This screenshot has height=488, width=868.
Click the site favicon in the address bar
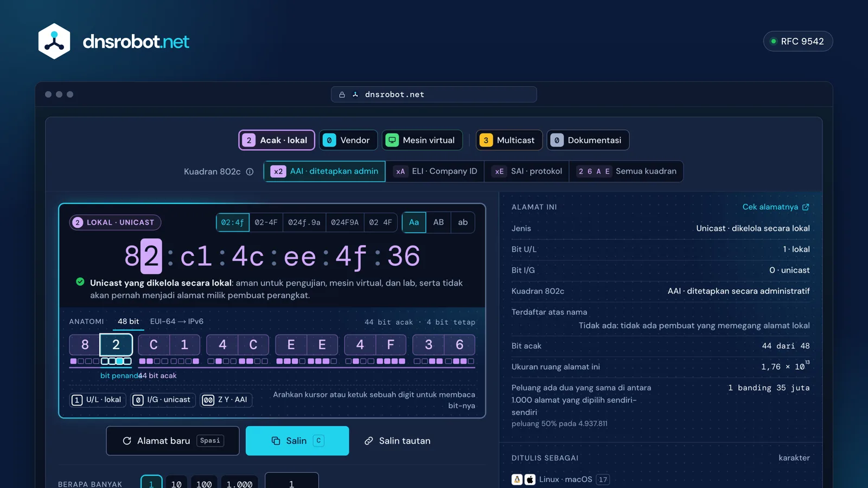(x=355, y=94)
